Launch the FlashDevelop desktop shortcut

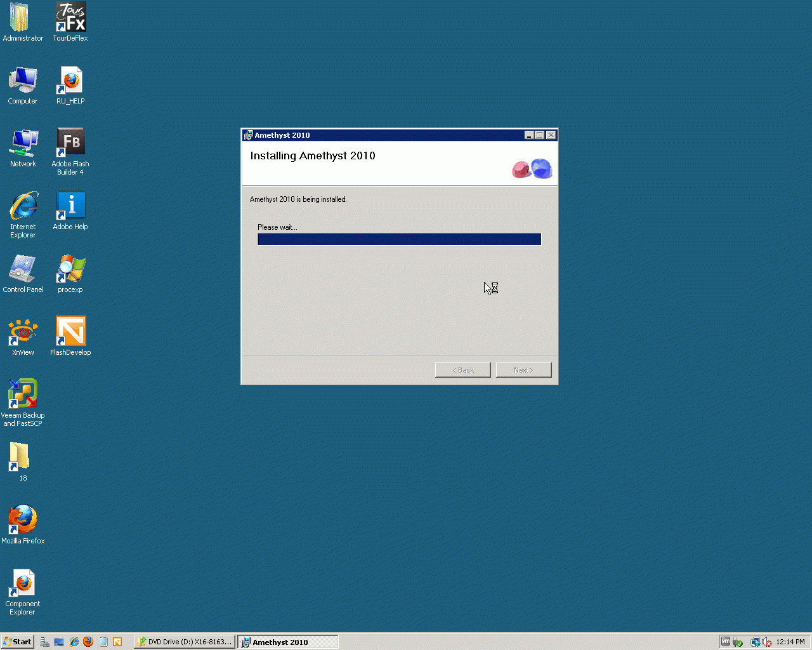70,336
